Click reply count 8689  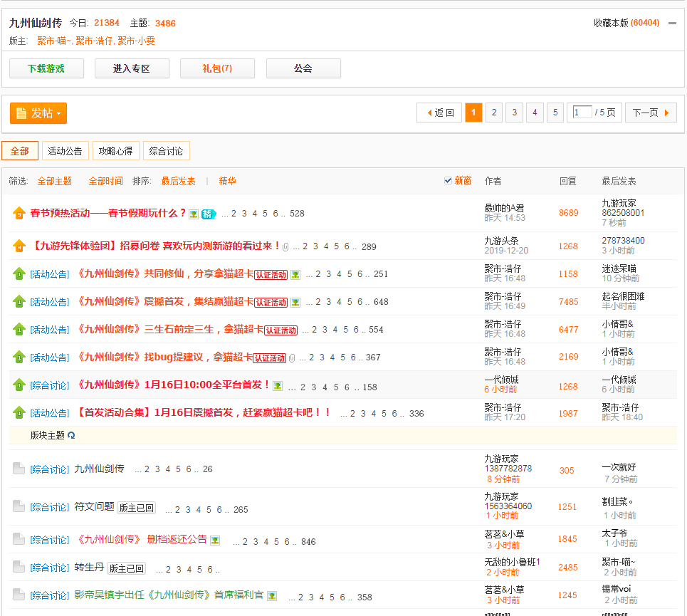click(569, 213)
